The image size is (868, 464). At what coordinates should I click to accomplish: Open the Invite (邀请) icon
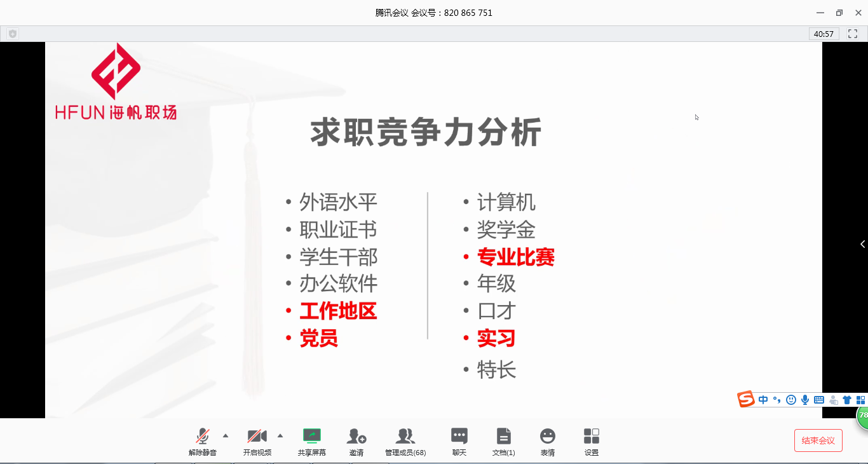356,437
